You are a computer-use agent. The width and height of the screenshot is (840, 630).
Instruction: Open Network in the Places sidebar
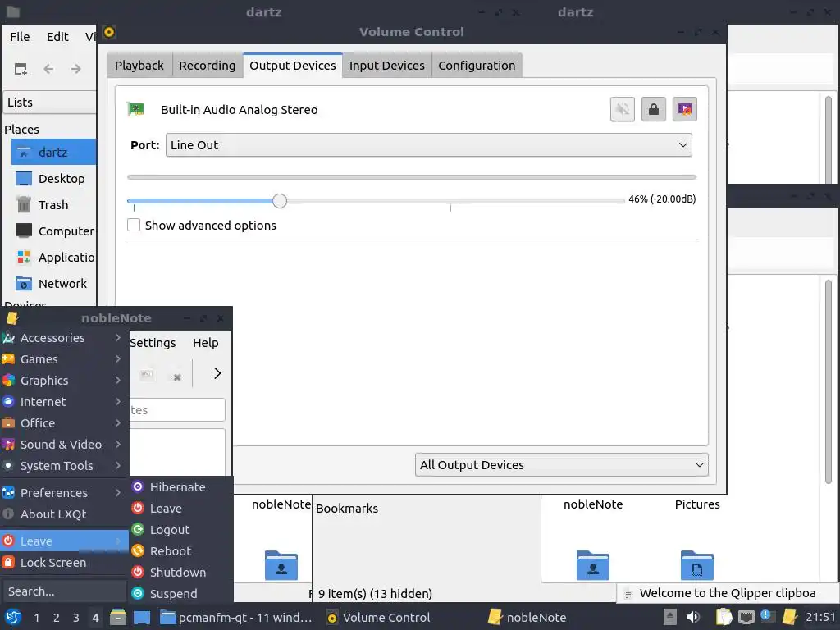[53, 283]
